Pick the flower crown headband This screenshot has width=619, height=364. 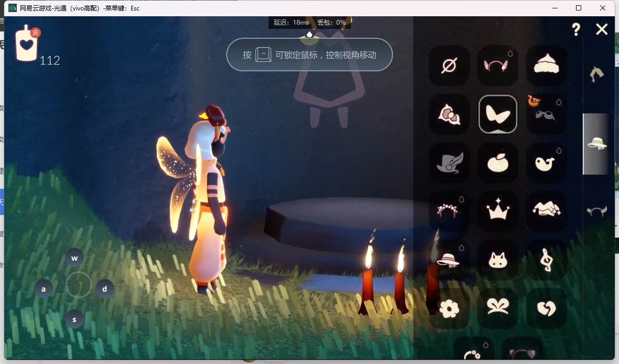coord(449,211)
